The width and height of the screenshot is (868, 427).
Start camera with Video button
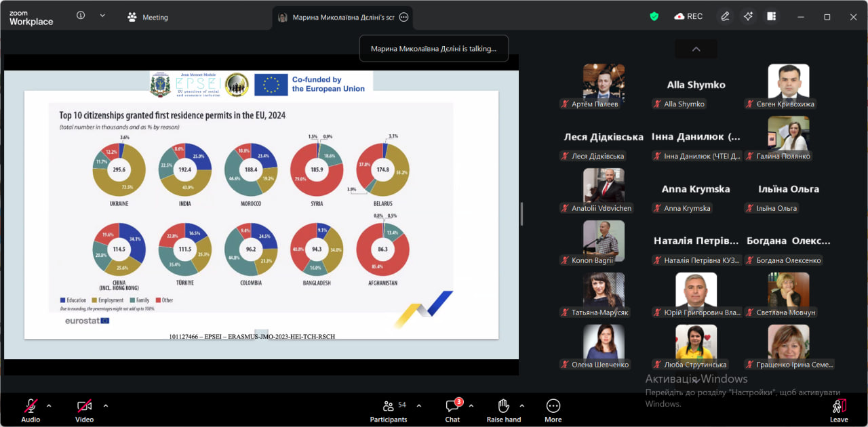[84, 411]
